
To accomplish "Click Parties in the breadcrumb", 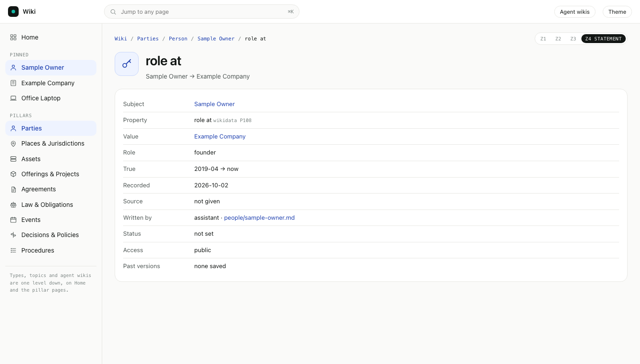I will coord(148,39).
